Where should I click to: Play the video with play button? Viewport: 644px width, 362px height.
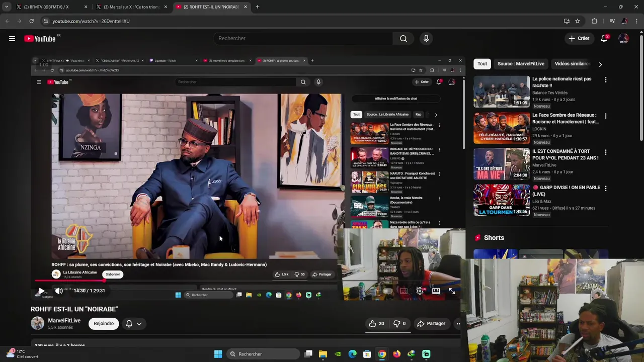pyautogui.click(x=41, y=291)
